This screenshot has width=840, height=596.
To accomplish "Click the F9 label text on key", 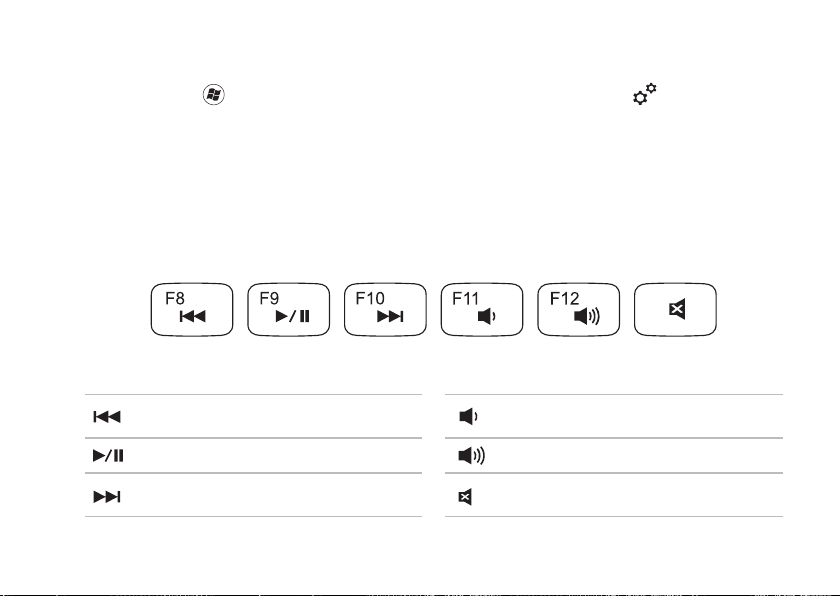I will tap(269, 298).
